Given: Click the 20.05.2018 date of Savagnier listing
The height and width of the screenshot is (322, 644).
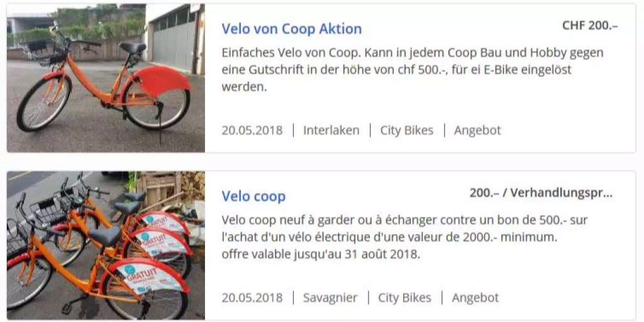Looking at the screenshot, I should click(x=252, y=297).
